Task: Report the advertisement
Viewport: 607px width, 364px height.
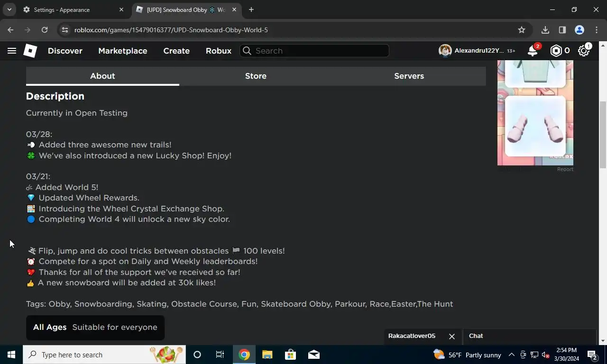Action: tap(565, 169)
